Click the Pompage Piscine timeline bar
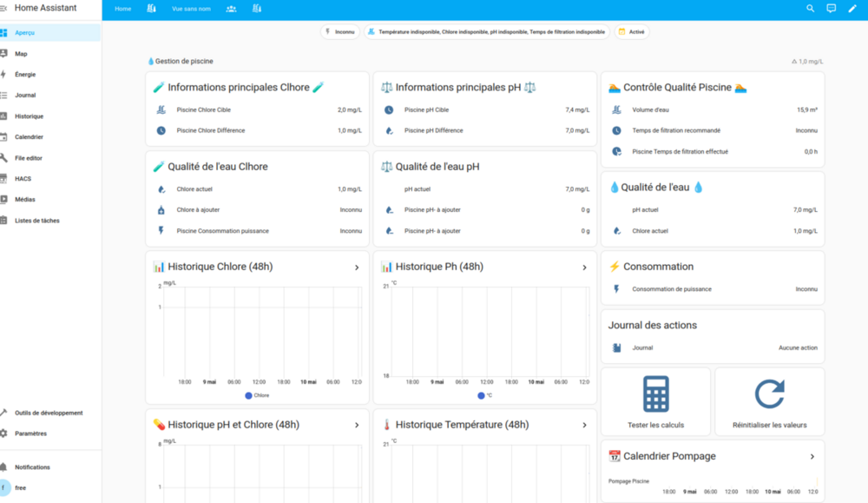The height and width of the screenshot is (503, 868). tap(817, 481)
